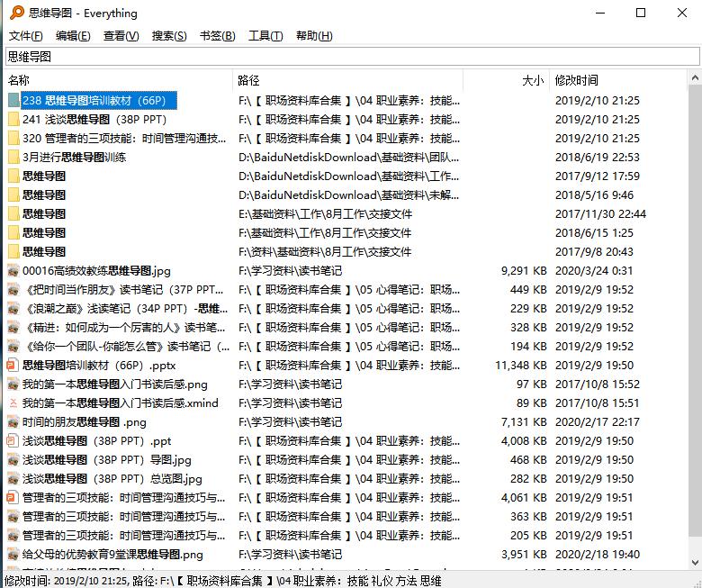Click folder icon of 思维导图 modified 2018/6/15 1:25
702x588 pixels.
[13, 233]
